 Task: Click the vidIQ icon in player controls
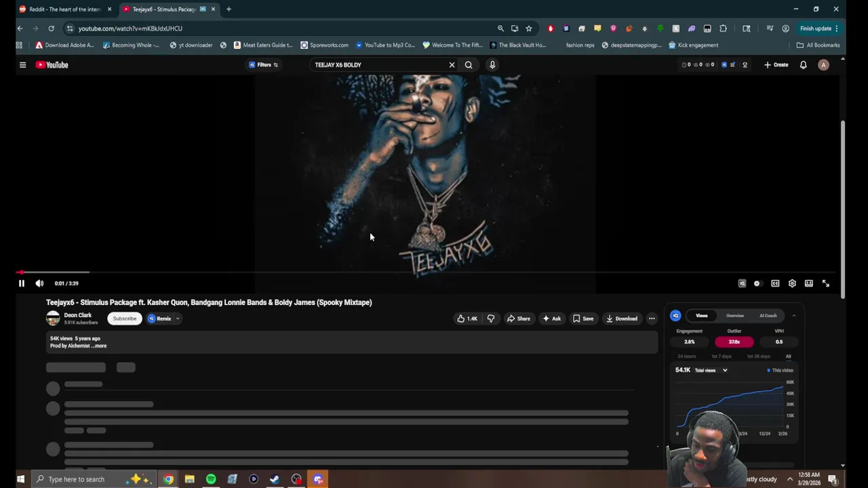[x=742, y=283]
